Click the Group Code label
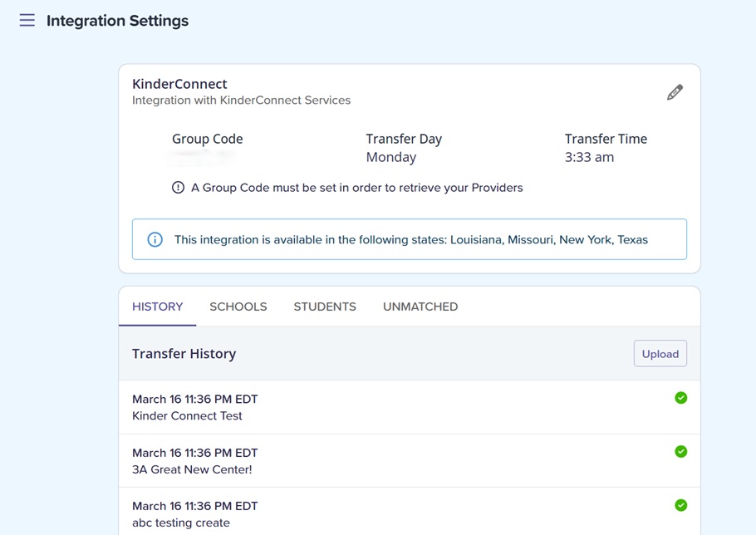 coord(208,139)
